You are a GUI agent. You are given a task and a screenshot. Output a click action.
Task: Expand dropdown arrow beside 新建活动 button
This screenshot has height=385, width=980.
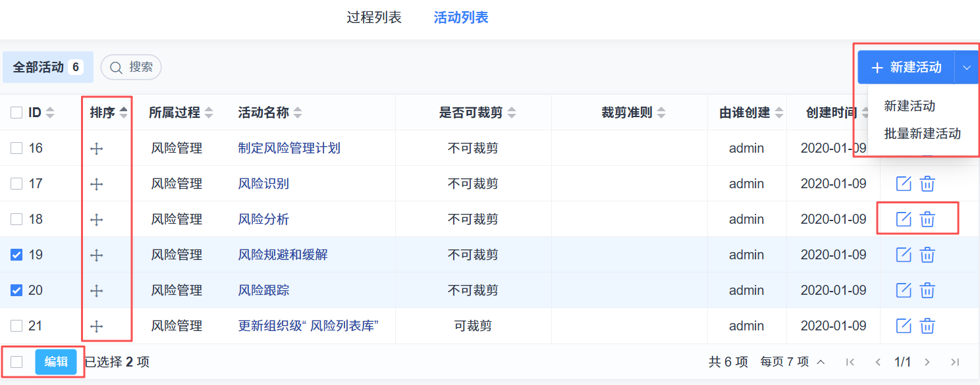967,68
